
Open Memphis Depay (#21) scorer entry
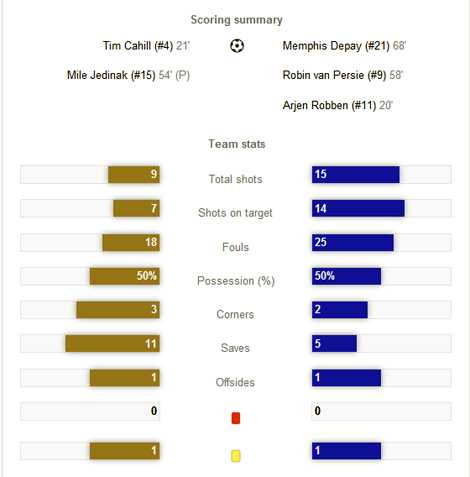(x=344, y=46)
